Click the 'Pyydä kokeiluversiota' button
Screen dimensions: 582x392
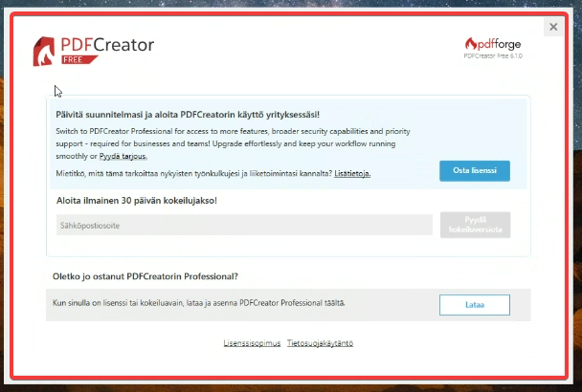pyautogui.click(x=475, y=225)
